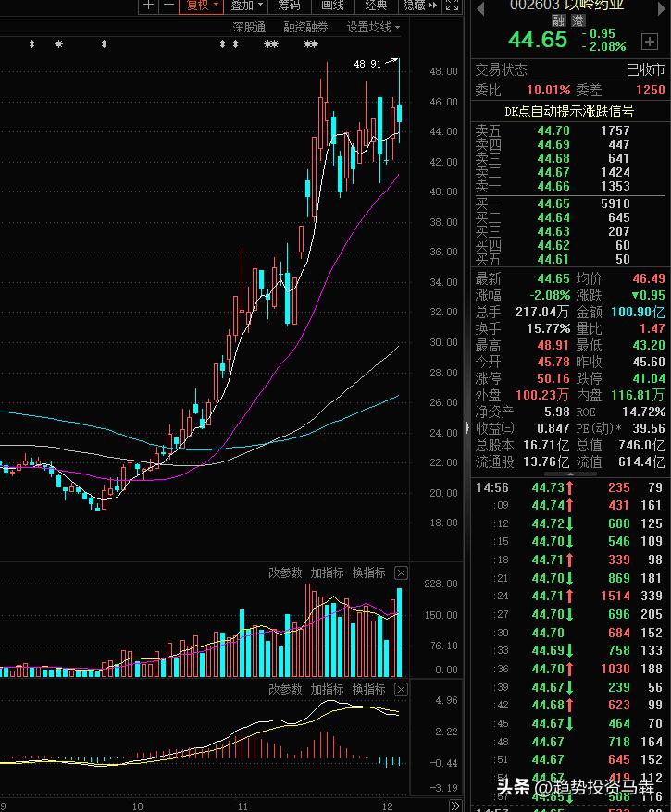Click the 金额 value 100.90亿
This screenshot has width=671, height=812.
click(638, 312)
